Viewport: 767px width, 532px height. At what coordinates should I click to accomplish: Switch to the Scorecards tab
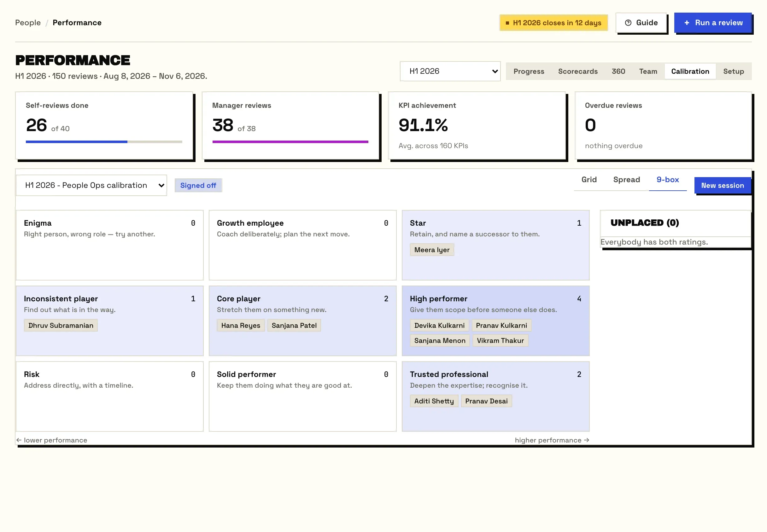tap(577, 71)
